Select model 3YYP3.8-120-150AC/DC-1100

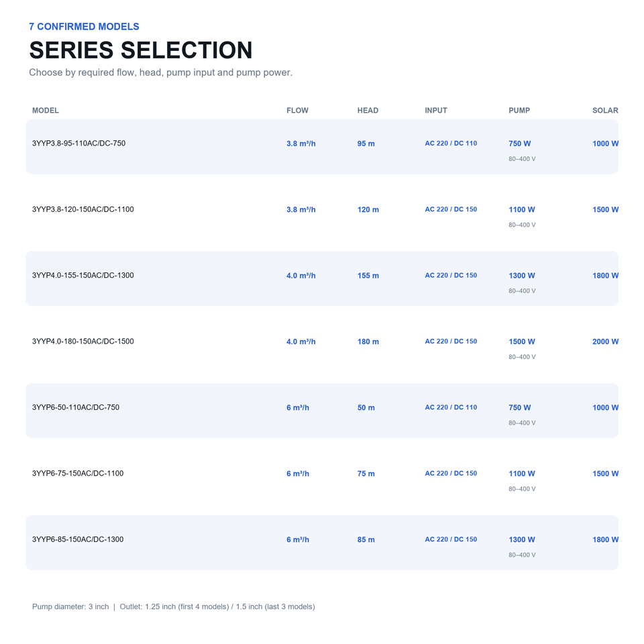(322, 213)
